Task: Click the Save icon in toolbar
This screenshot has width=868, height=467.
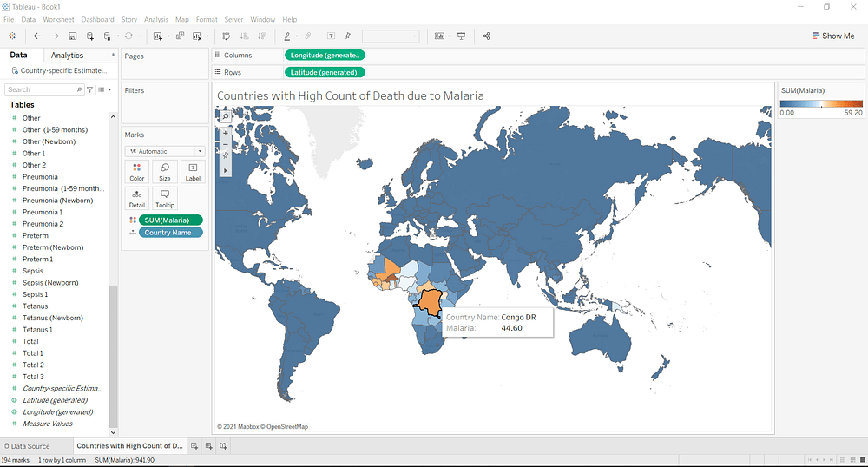Action: [73, 36]
